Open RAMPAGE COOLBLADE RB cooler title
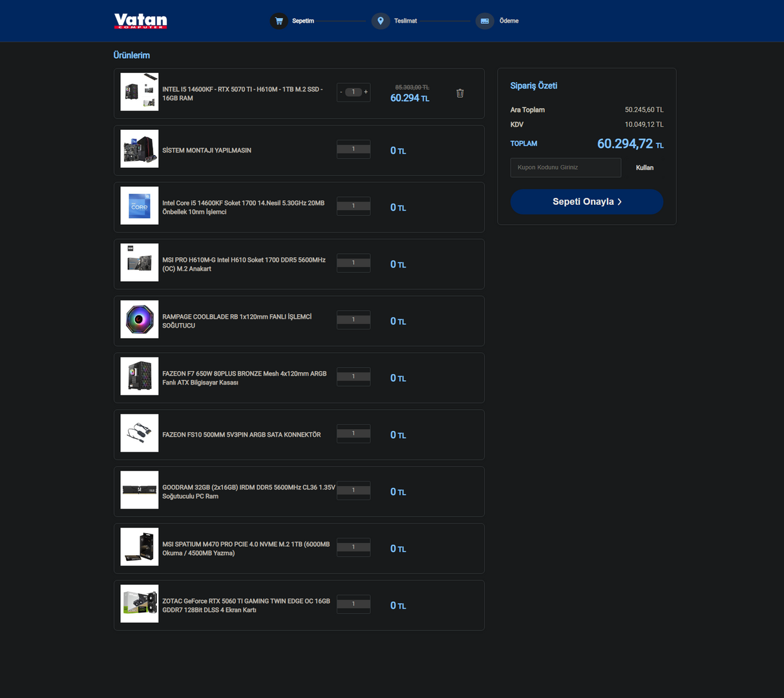The image size is (784, 698). (x=237, y=321)
